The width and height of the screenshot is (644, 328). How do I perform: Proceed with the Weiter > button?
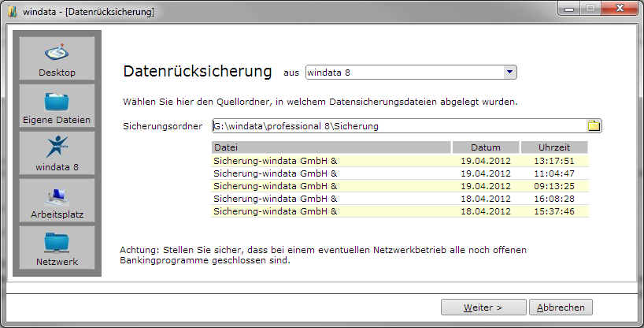[x=483, y=307]
